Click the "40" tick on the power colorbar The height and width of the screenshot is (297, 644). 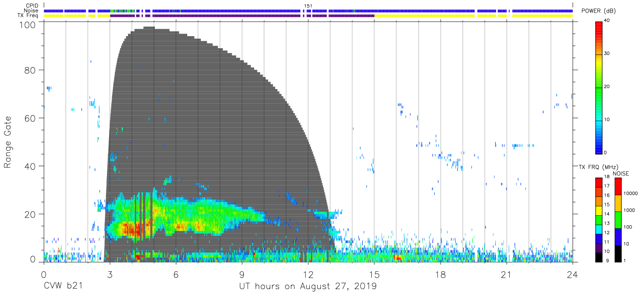coord(607,21)
